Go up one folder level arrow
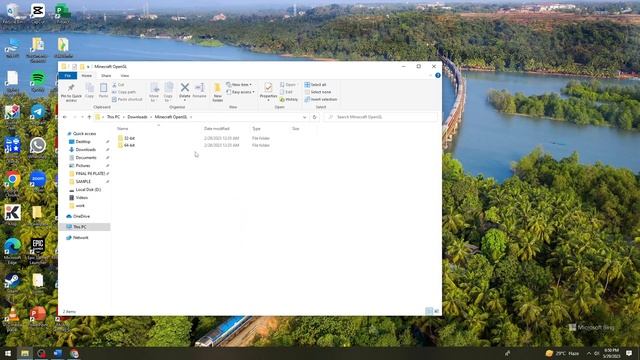This screenshot has height=360, width=640. point(89,117)
